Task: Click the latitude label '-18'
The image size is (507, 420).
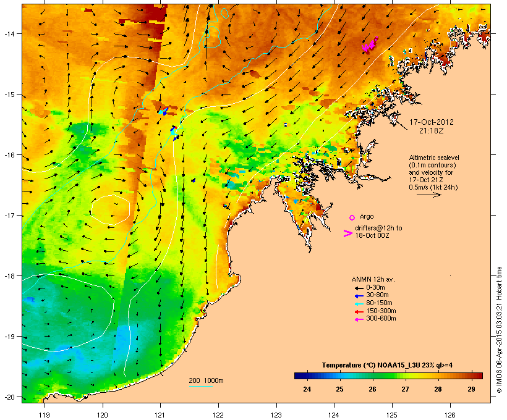Action: click(9, 276)
